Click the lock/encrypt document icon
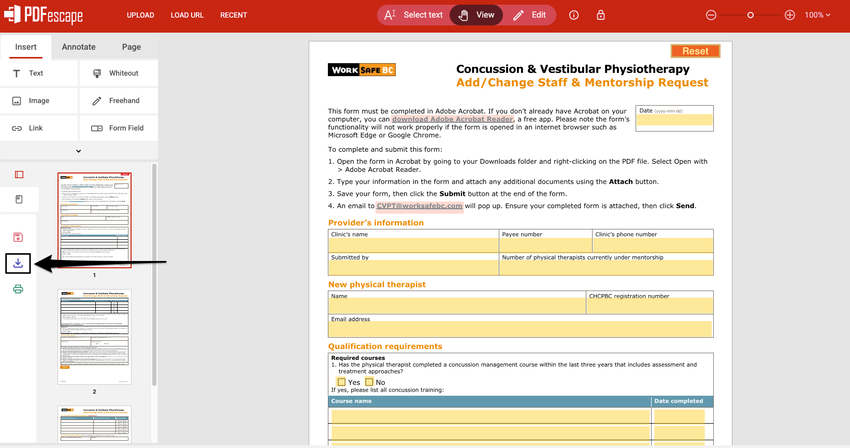 [601, 15]
